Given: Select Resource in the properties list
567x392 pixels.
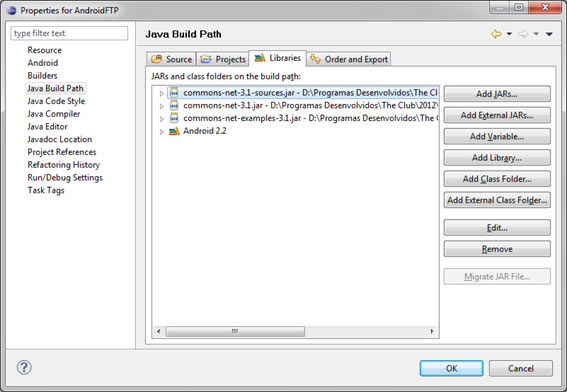Looking at the screenshot, I should coord(44,50).
